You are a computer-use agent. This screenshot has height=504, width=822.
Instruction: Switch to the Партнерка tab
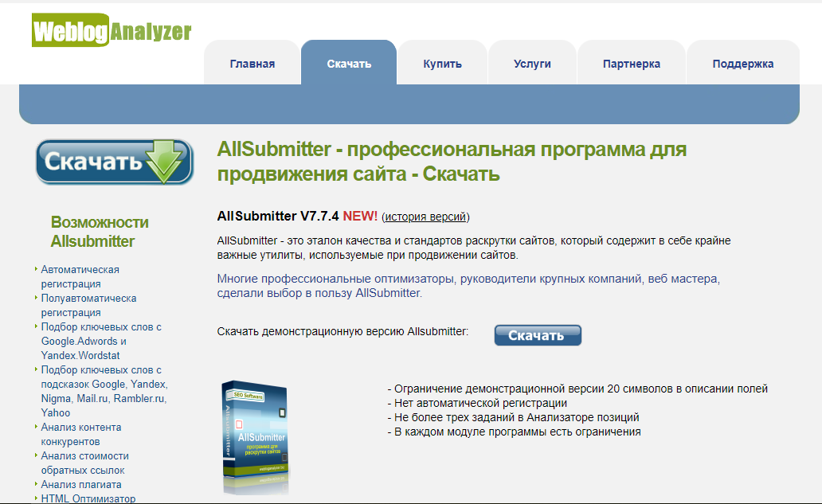point(631,64)
